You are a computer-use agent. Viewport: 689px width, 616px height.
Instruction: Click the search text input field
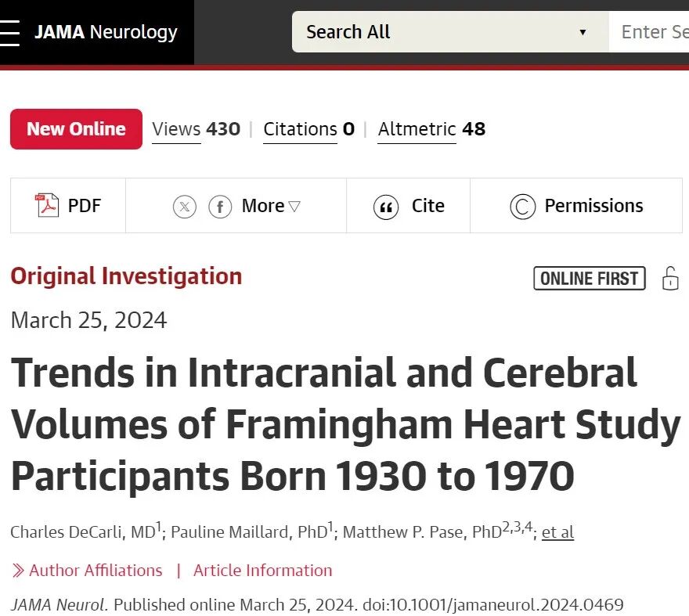(x=648, y=31)
